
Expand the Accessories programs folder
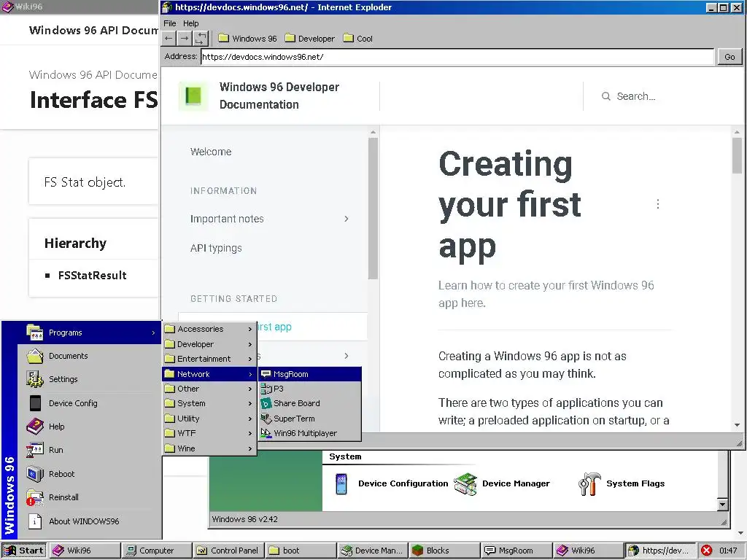pos(209,329)
